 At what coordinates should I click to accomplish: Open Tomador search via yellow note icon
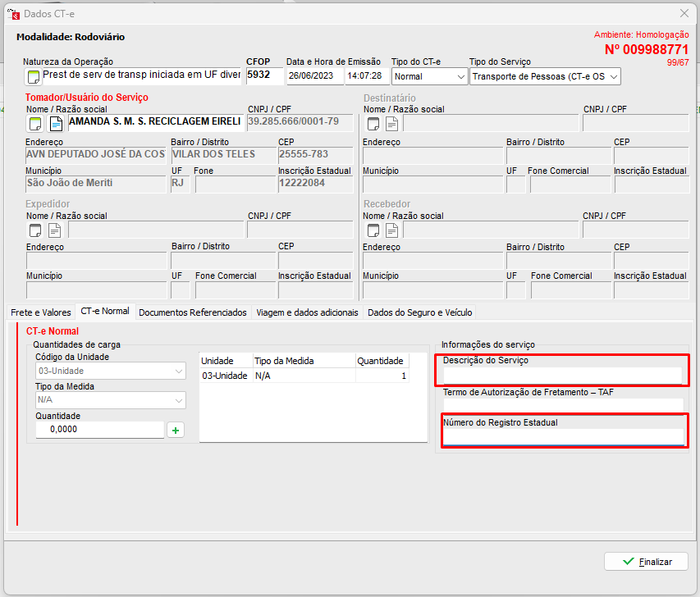(x=36, y=124)
